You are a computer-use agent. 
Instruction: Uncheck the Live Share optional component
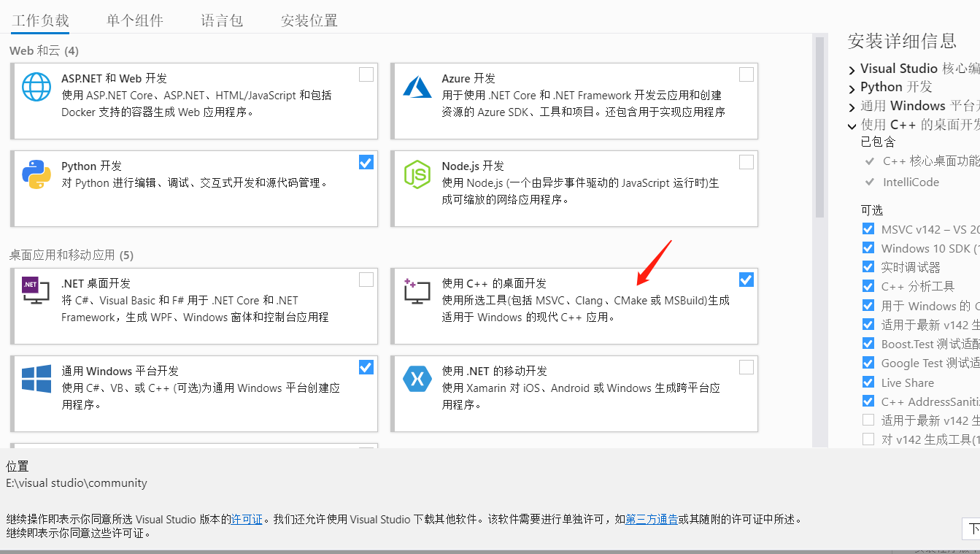868,382
